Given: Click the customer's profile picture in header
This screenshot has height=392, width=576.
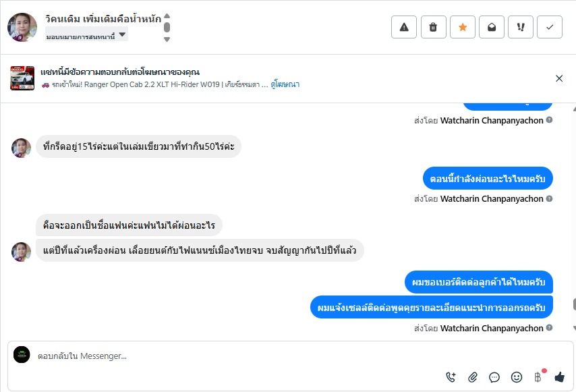Looking at the screenshot, I should pyautogui.click(x=22, y=27).
